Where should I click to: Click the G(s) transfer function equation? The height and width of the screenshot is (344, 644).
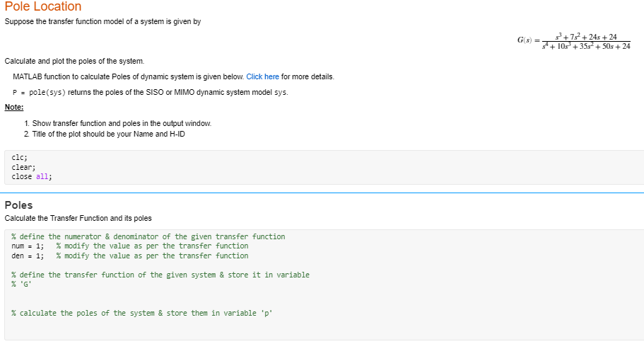[x=574, y=41]
